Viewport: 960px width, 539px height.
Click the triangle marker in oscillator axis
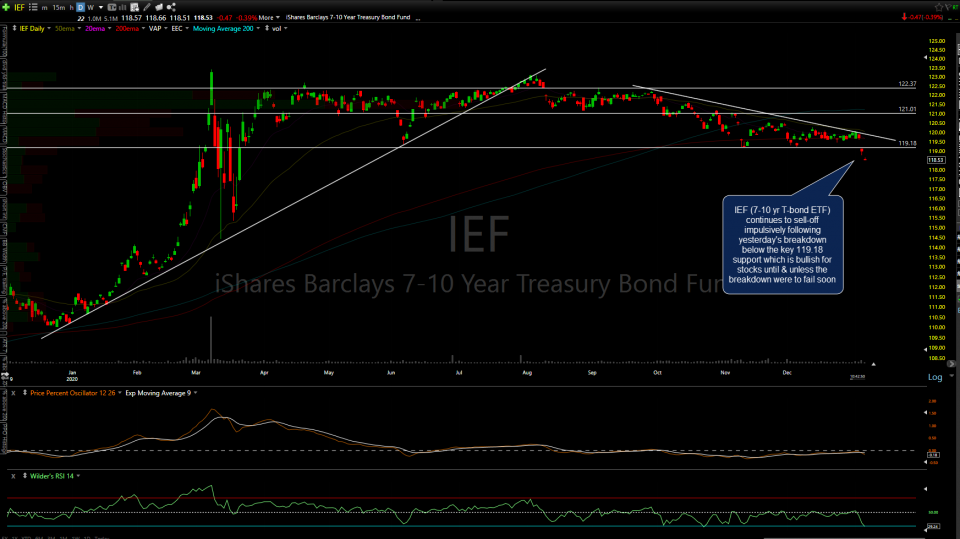point(925,413)
